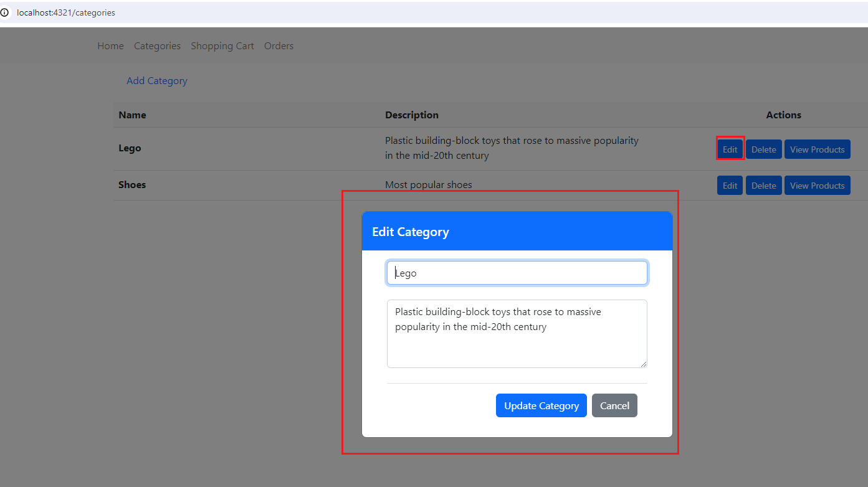Image resolution: width=868 pixels, height=487 pixels.
Task: Go to Shopping Cart page
Action: pyautogui.click(x=222, y=45)
